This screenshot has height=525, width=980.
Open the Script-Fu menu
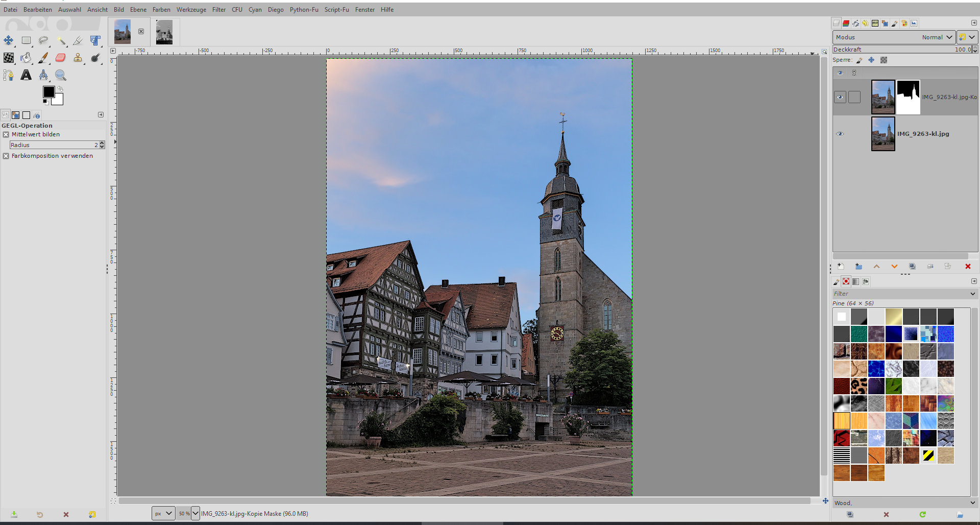(x=336, y=10)
